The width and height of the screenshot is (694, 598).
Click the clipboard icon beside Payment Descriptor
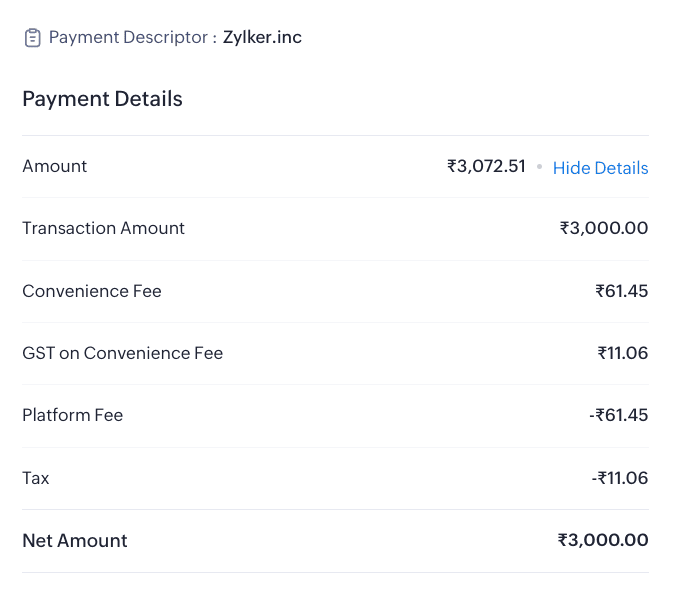pos(33,38)
